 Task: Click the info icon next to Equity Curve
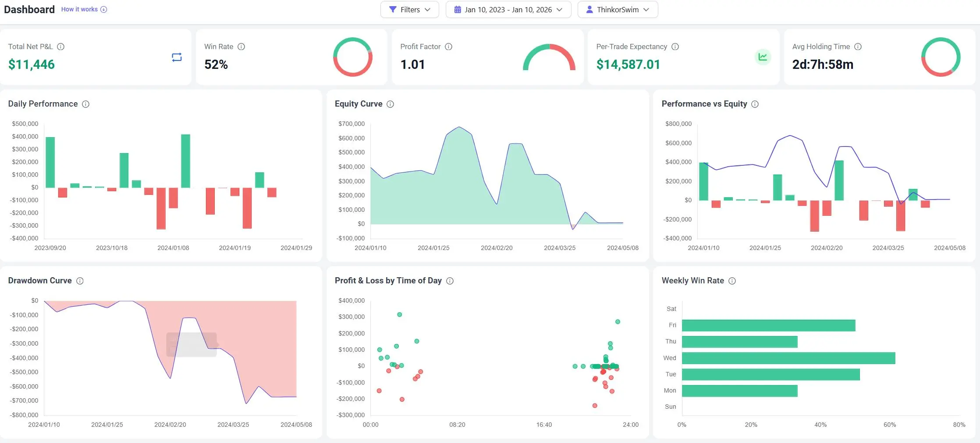pyautogui.click(x=391, y=104)
